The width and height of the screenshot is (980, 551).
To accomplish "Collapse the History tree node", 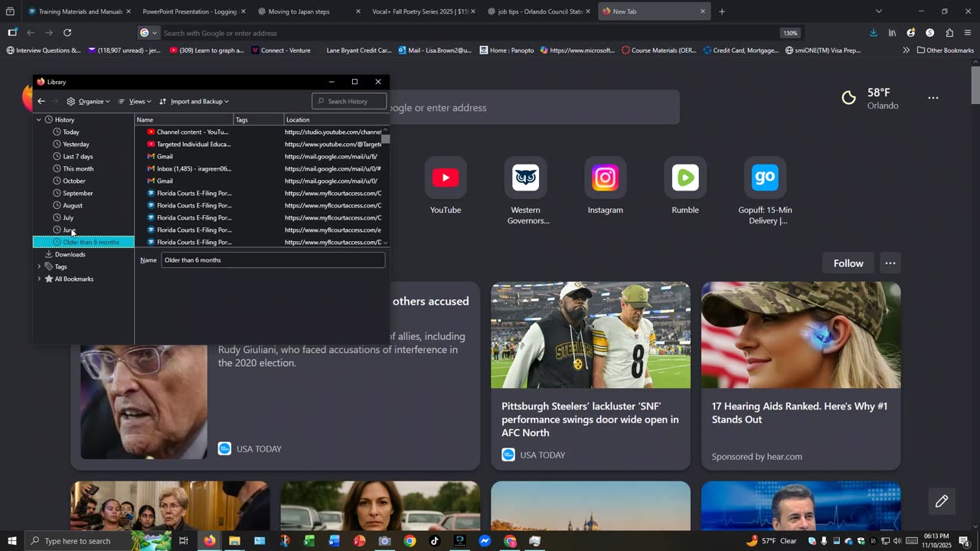I will 39,120.
